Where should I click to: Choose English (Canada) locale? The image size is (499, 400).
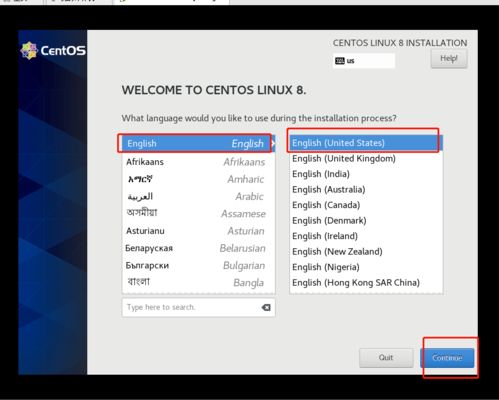click(x=366, y=205)
